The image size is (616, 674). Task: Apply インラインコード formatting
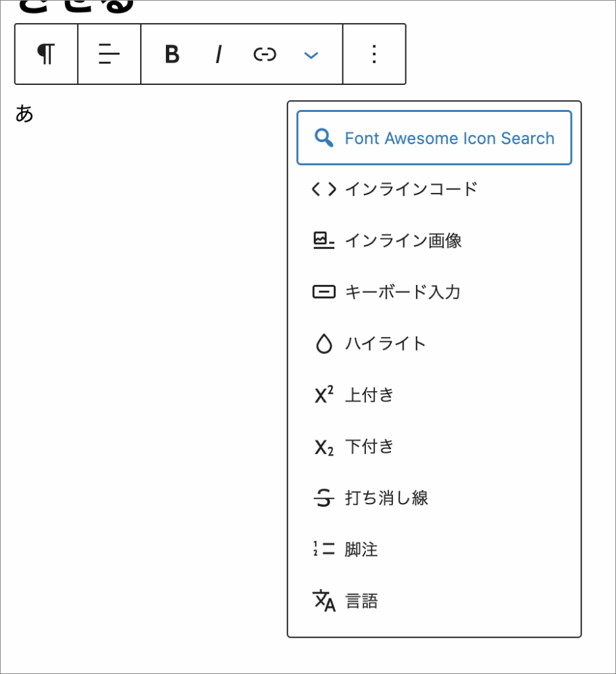[411, 190]
